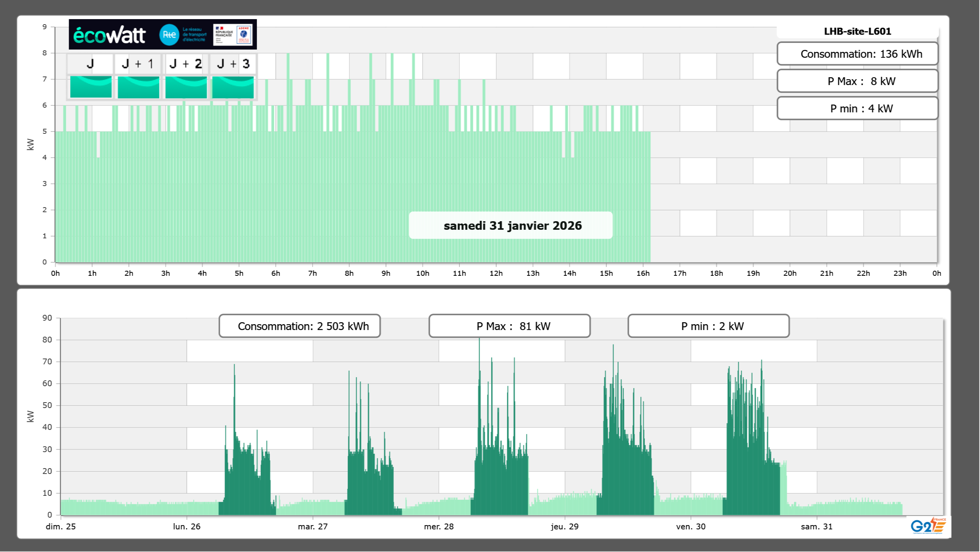Click the 12h tick on hourly axis

click(x=496, y=273)
